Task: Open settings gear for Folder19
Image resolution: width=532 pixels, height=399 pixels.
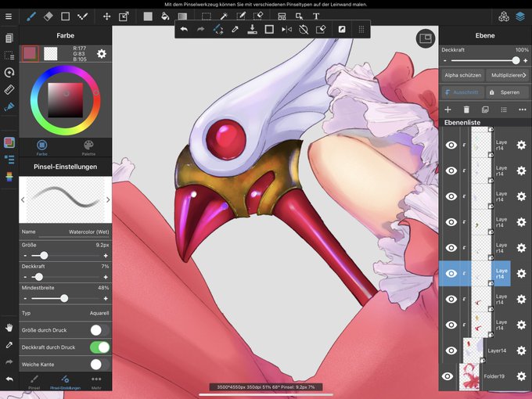Action: pyautogui.click(x=521, y=376)
